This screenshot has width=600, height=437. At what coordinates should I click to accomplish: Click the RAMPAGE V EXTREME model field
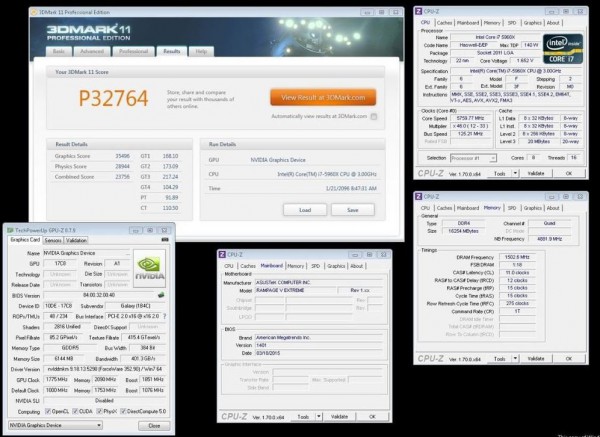tap(295, 290)
